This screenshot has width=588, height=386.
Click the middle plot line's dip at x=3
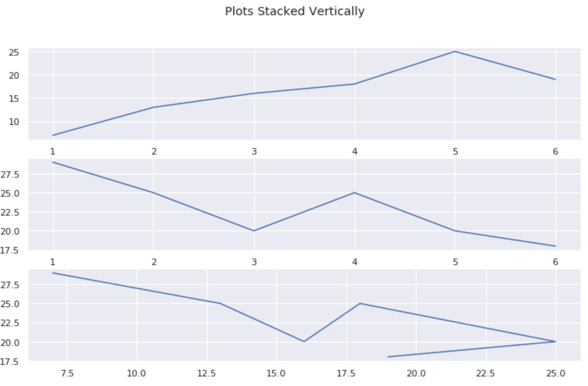(x=254, y=231)
